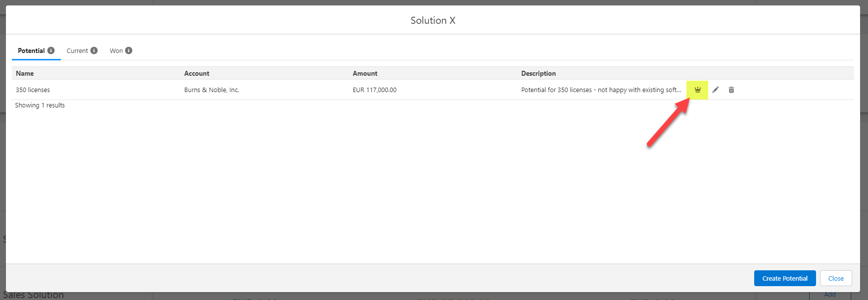Image resolution: width=868 pixels, height=300 pixels.
Task: Click the Solution X dialog title
Action: [433, 20]
